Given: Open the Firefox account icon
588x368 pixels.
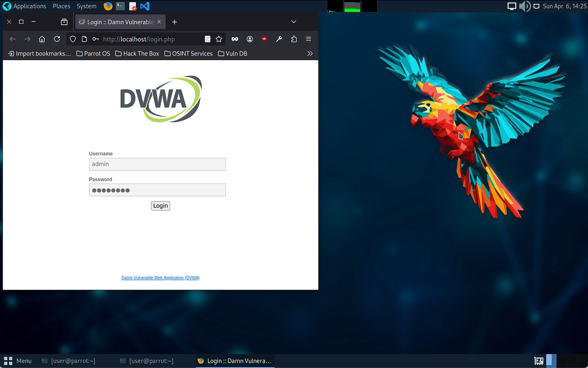Looking at the screenshot, I should click(x=250, y=39).
